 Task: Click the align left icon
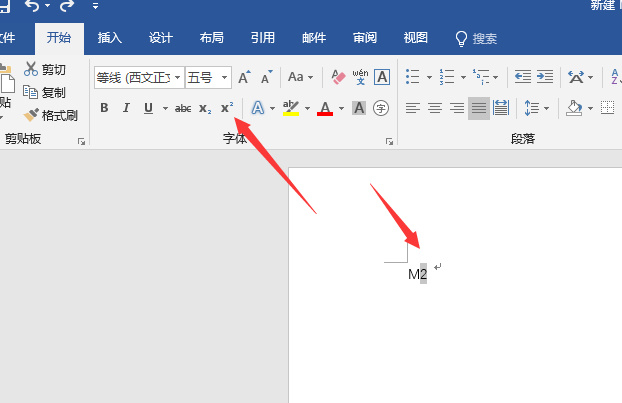pos(413,108)
